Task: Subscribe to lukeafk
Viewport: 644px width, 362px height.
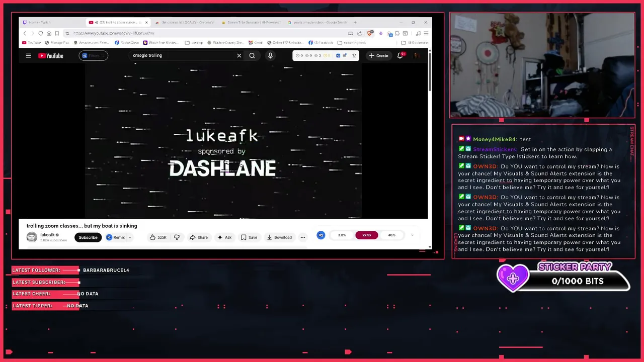Action: coord(88,237)
